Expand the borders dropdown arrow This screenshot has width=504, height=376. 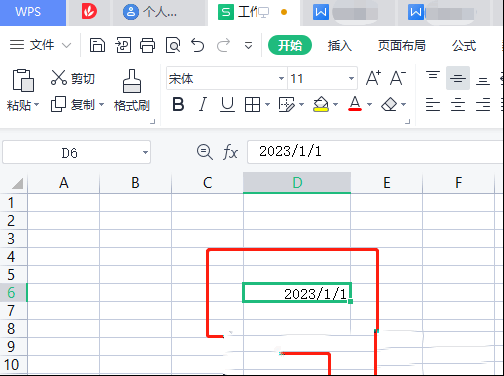[x=267, y=105]
